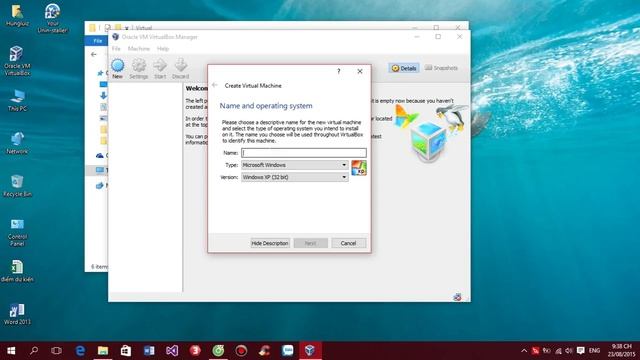Select the This PC desktop icon
The height and width of the screenshot is (360, 640).
point(17,100)
